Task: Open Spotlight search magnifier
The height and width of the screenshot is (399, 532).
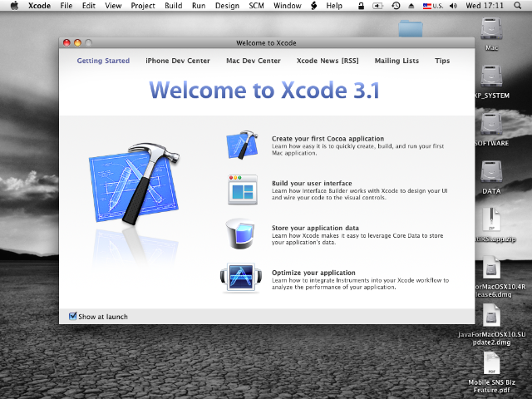Action: tap(517, 6)
